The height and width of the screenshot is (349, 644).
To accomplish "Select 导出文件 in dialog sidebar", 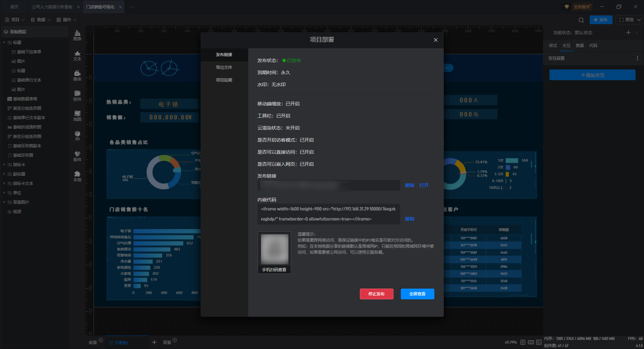I will (224, 67).
